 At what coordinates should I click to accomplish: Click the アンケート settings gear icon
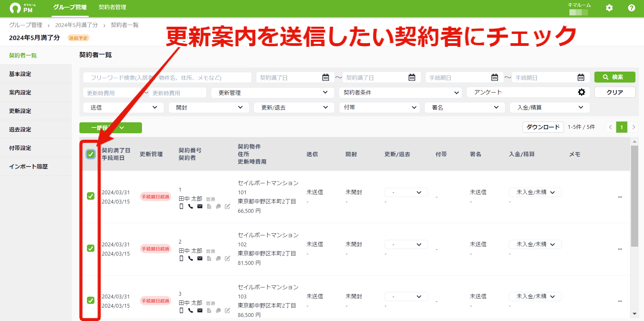click(x=581, y=92)
